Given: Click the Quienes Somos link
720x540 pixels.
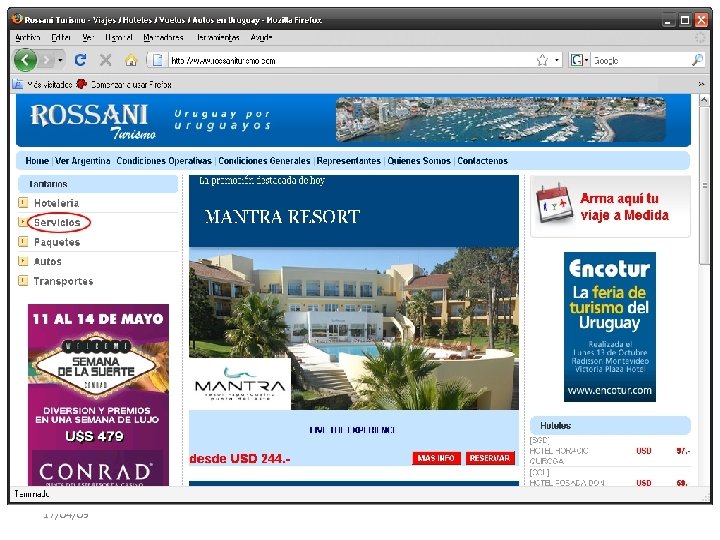Looking at the screenshot, I should (419, 161).
